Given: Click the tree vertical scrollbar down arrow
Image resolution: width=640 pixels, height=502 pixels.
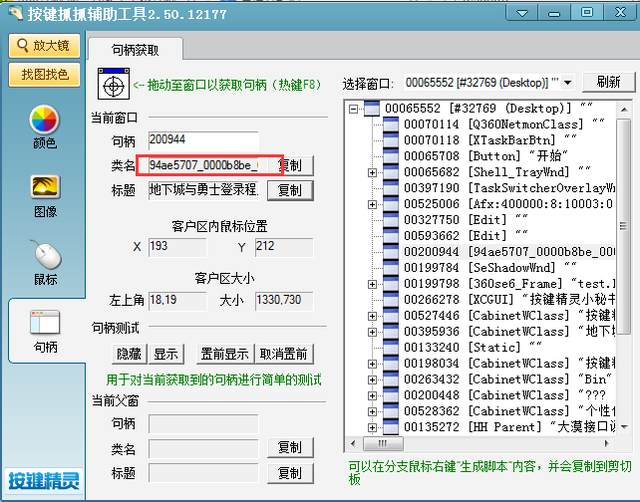Looking at the screenshot, I should point(624,427).
